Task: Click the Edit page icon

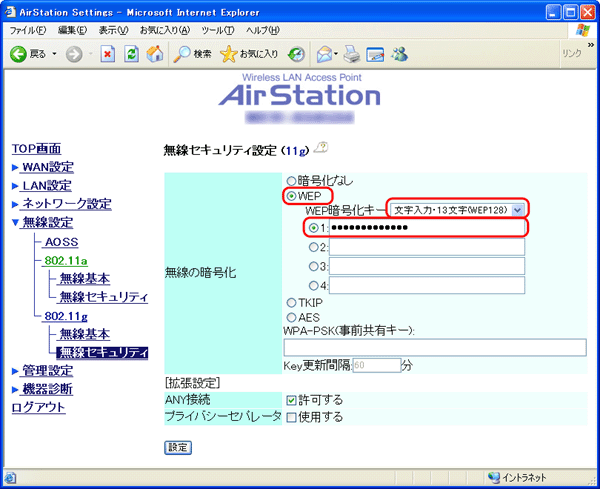Action: pos(375,54)
